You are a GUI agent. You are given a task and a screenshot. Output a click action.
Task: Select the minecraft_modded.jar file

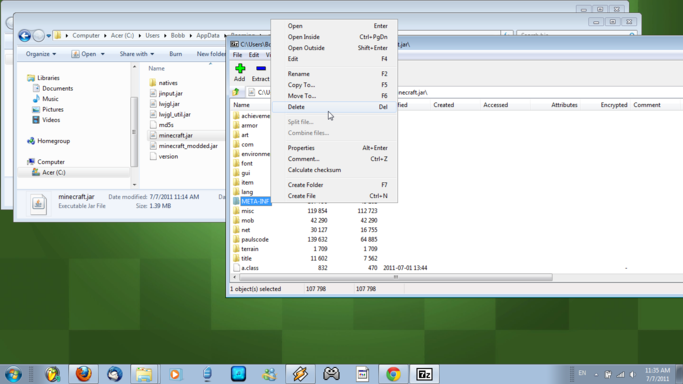(183, 146)
